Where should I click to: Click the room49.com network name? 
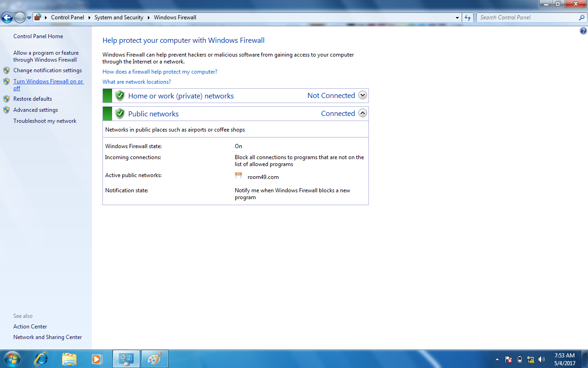pyautogui.click(x=263, y=177)
